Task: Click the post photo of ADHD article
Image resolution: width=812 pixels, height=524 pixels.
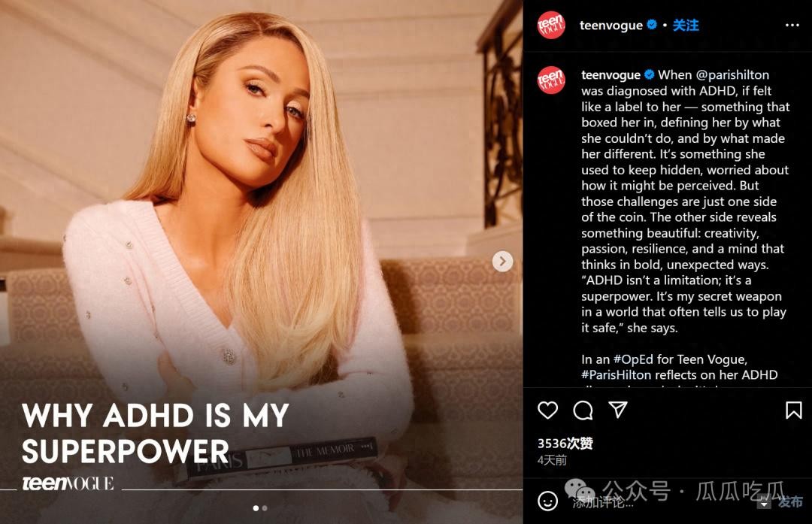Action: coord(261,262)
